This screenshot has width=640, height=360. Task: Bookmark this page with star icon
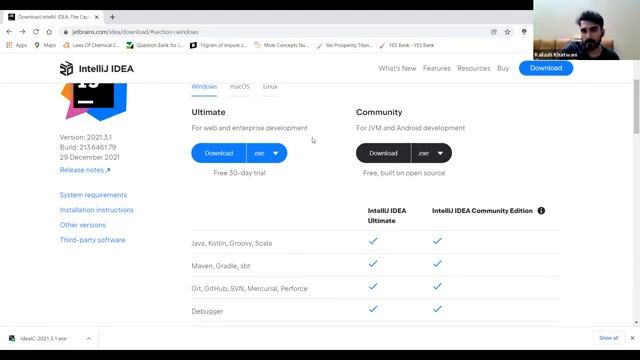point(507,32)
